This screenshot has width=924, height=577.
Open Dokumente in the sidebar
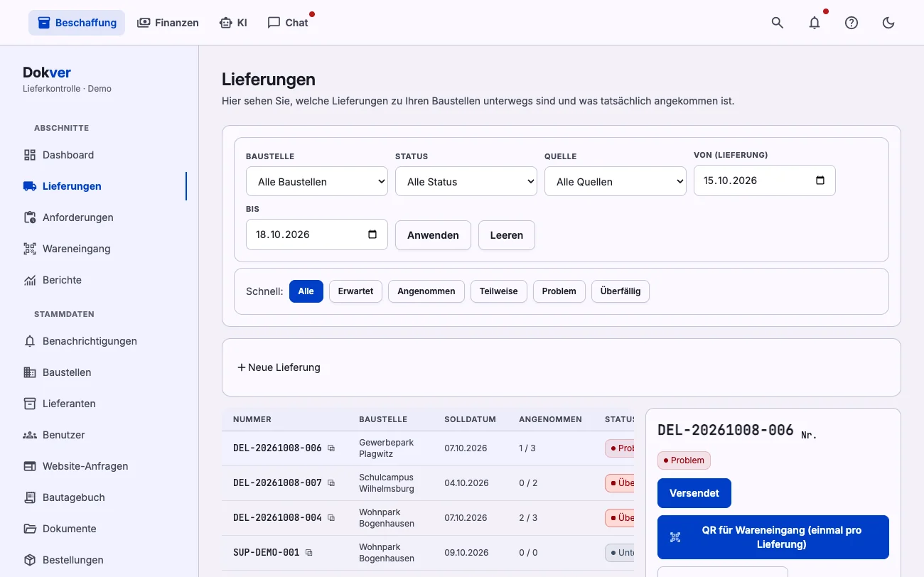click(x=100, y=529)
